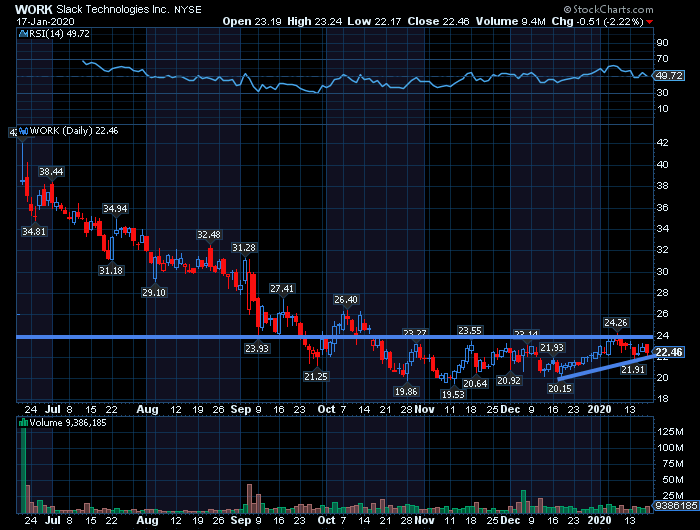Click the 90 level on the RSI axis
The width and height of the screenshot is (700, 530).
[662, 43]
